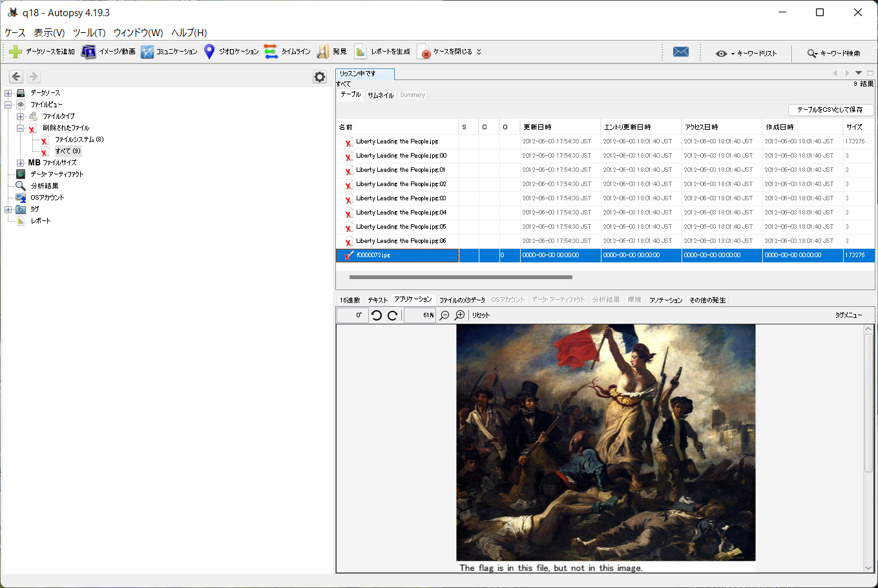This screenshot has height=588, width=878.
Task: Select the すべて (9) deleted files node
Action: [68, 151]
